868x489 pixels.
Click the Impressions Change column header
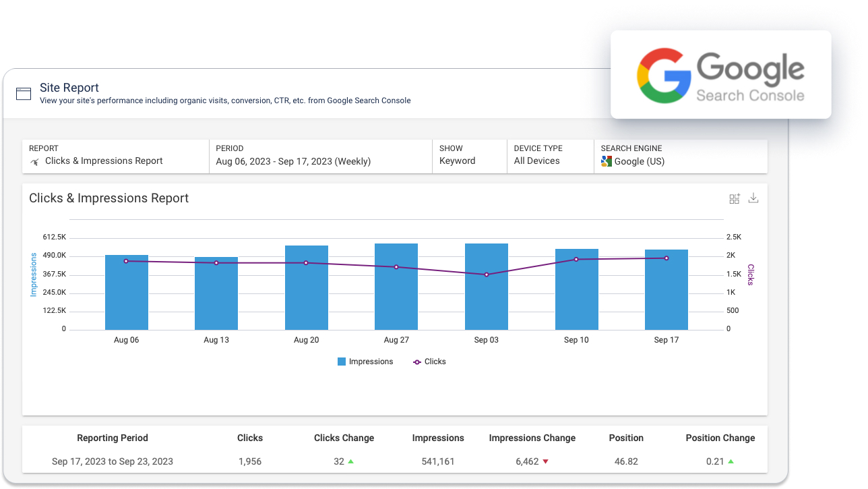point(532,438)
